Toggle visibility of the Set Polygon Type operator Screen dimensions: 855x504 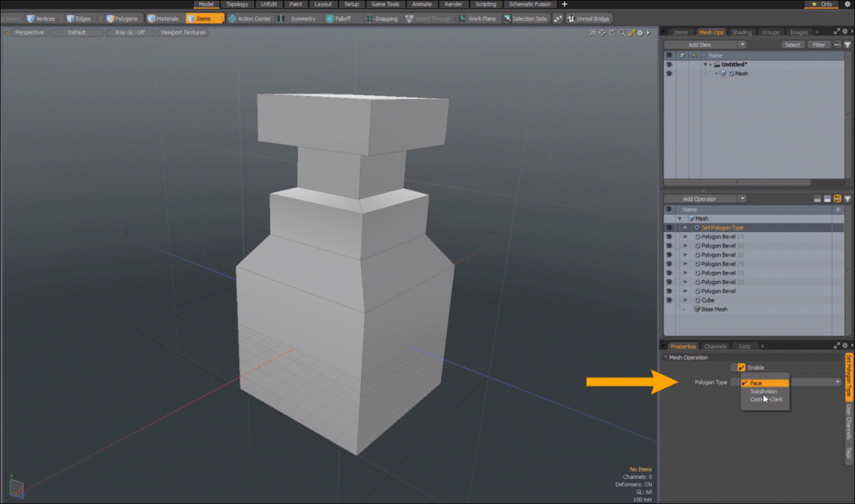(x=669, y=228)
